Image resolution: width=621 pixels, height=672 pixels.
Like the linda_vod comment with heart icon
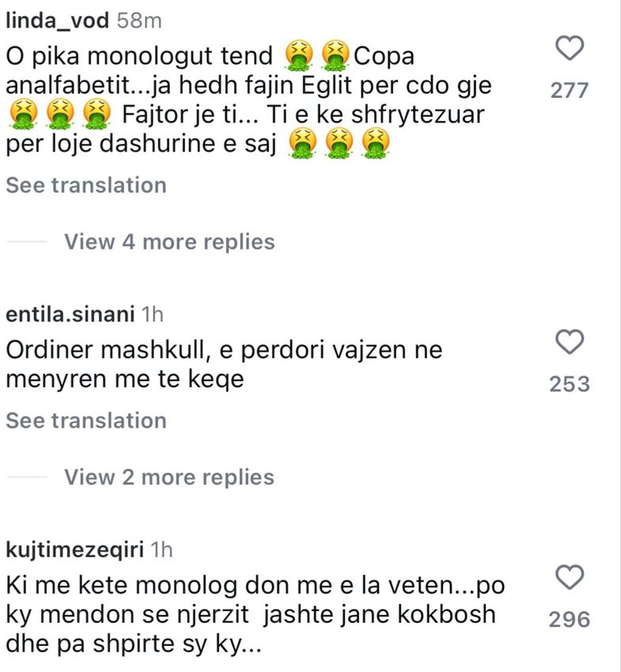coord(570,49)
